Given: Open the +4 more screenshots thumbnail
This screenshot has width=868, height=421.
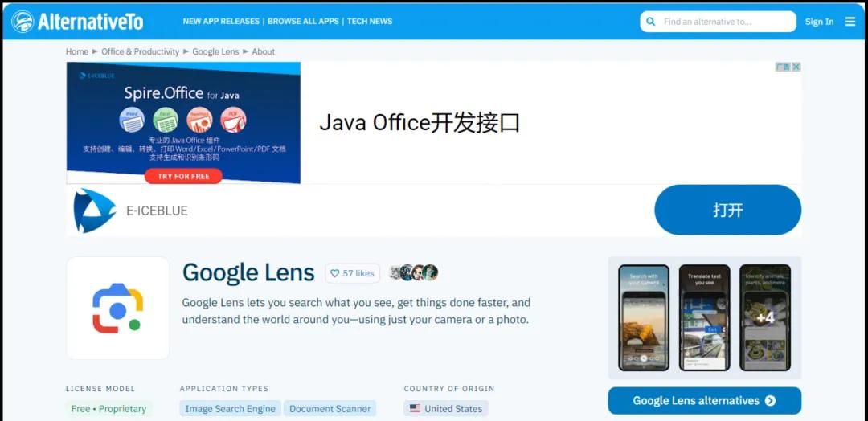Looking at the screenshot, I should (765, 318).
